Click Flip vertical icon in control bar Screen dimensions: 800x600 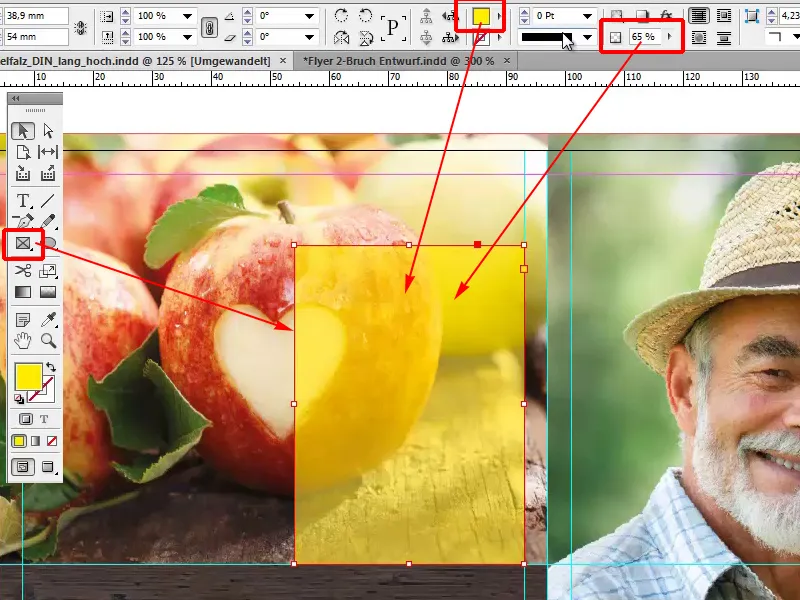coord(365,38)
